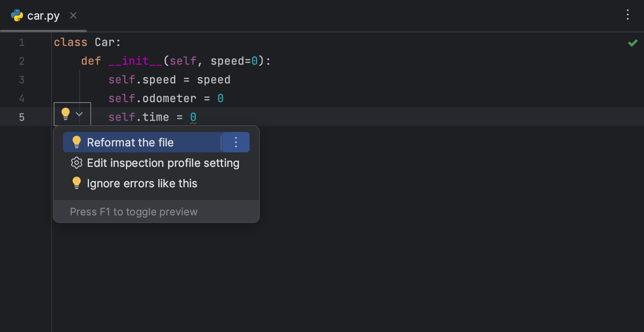Click the lightbulb icon next to Ignore errors like this

point(77,183)
